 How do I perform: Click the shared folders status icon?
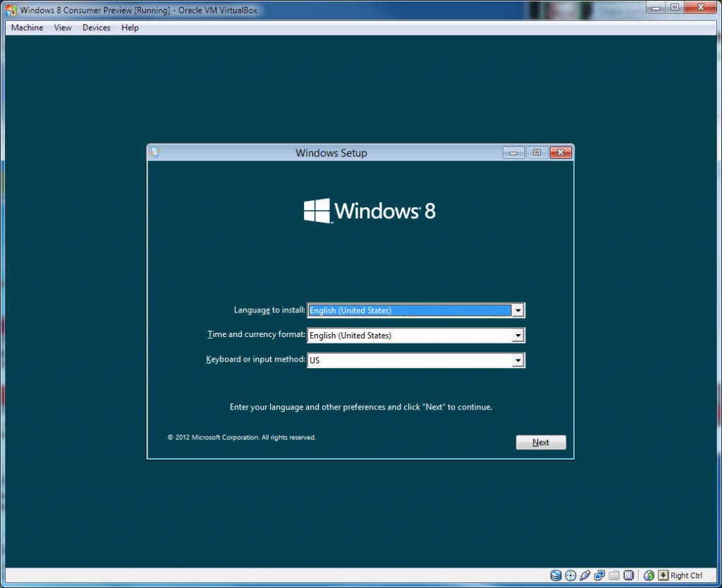613,575
